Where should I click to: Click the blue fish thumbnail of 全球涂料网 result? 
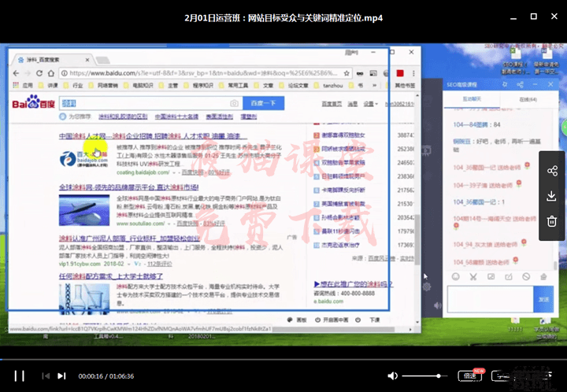coord(84,210)
